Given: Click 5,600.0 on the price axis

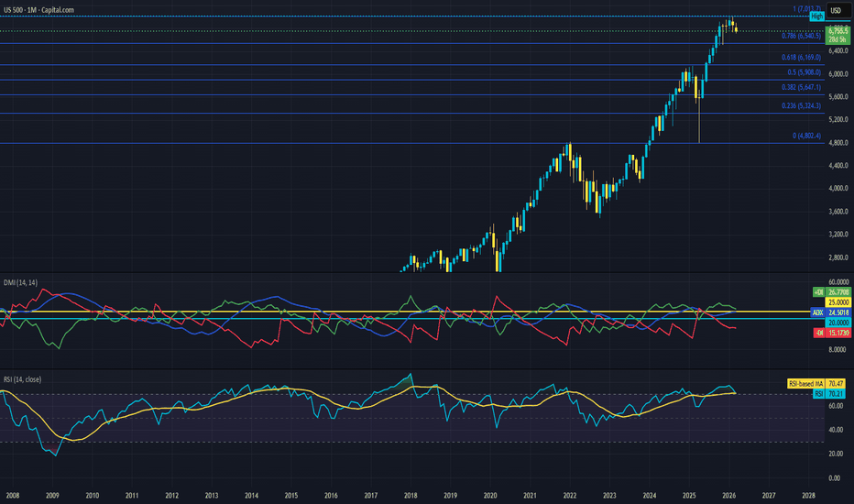Looking at the screenshot, I should click(838, 97).
